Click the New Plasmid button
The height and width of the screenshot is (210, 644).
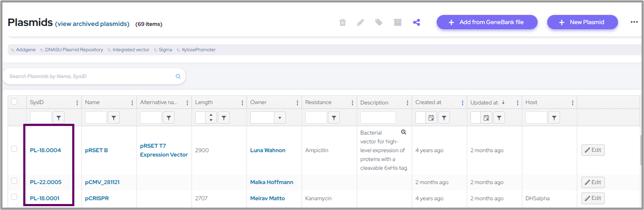[x=582, y=22]
